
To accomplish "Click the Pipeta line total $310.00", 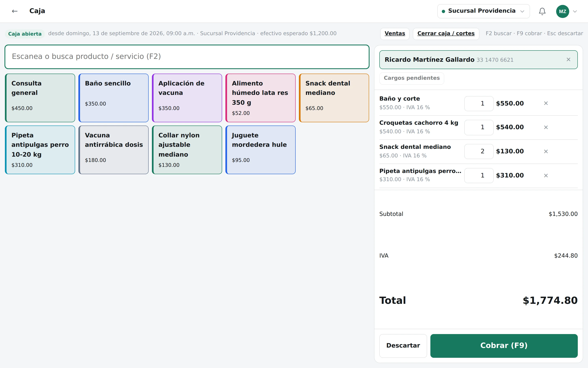I will 510,175.
